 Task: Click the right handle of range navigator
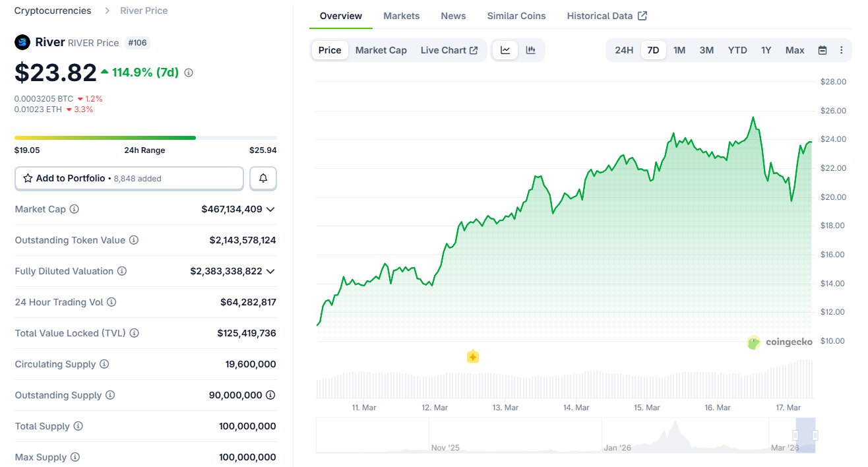point(815,435)
